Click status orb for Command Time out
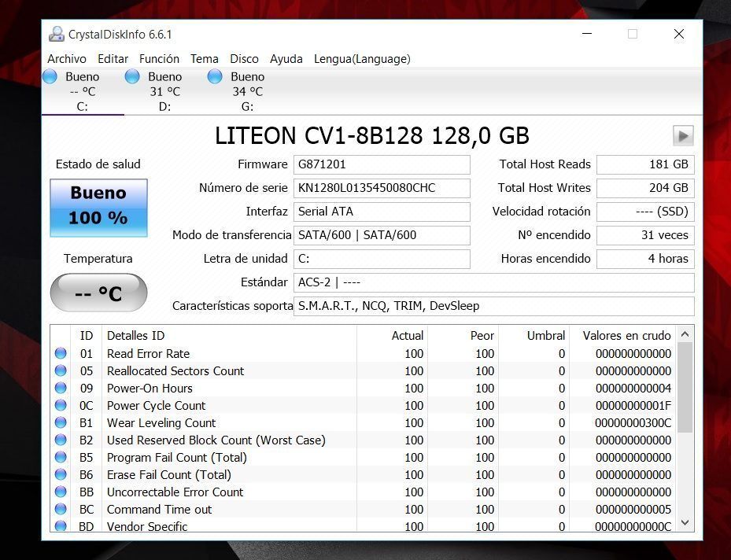Screen dimensions: 731x560 pos(61,510)
